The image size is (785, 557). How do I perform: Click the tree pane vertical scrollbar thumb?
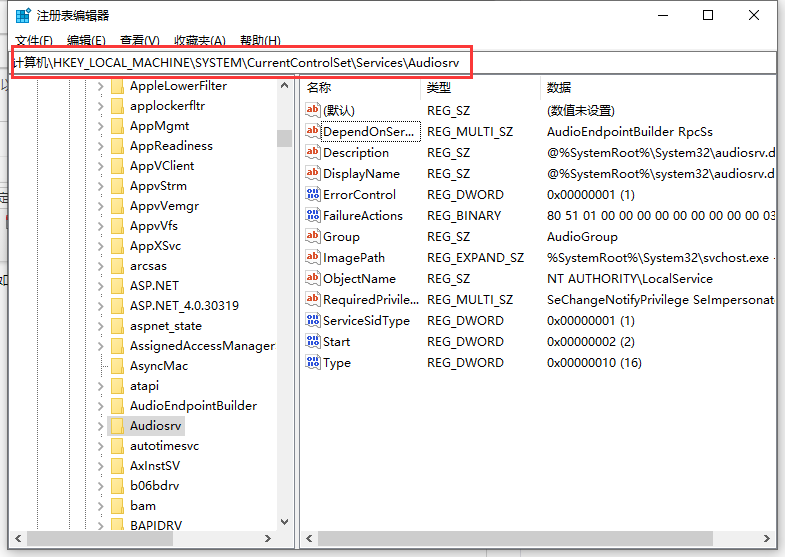point(285,137)
